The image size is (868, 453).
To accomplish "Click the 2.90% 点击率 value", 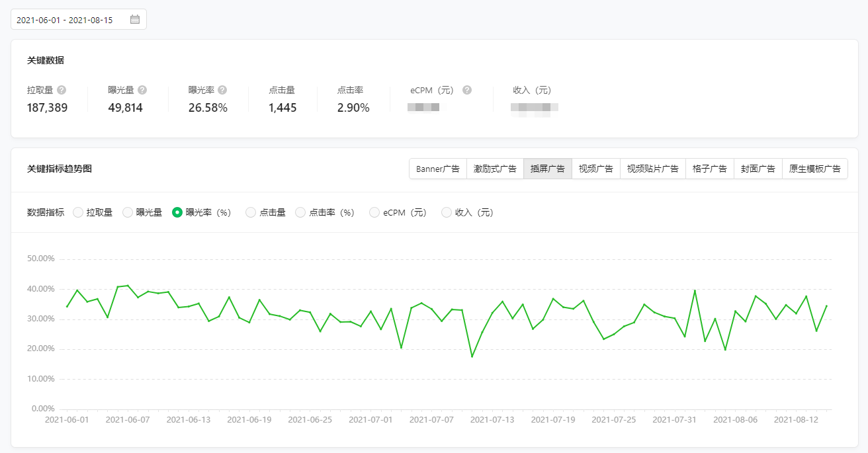I will (x=353, y=108).
